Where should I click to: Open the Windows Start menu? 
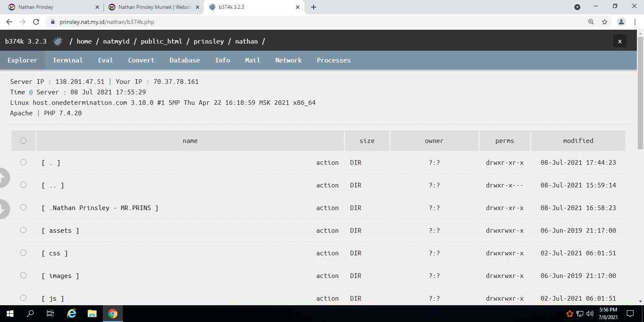point(10,314)
